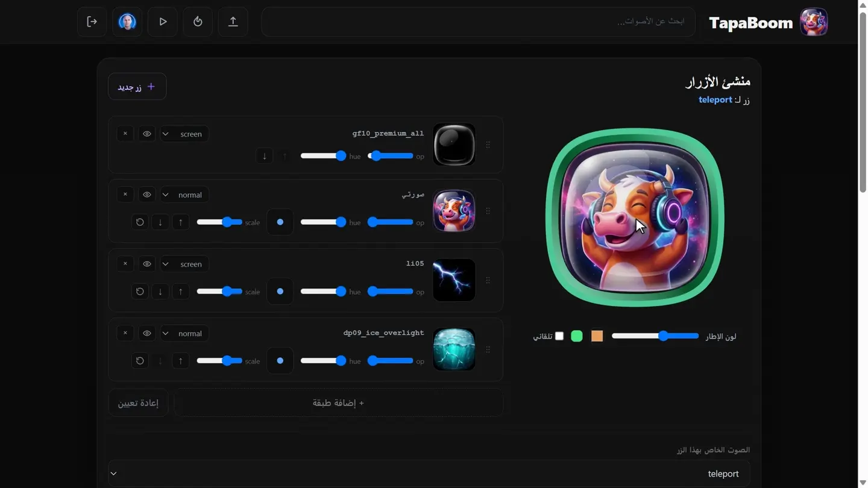
Task: Open blend mode dropdown for li05 layer
Action: [x=184, y=264]
